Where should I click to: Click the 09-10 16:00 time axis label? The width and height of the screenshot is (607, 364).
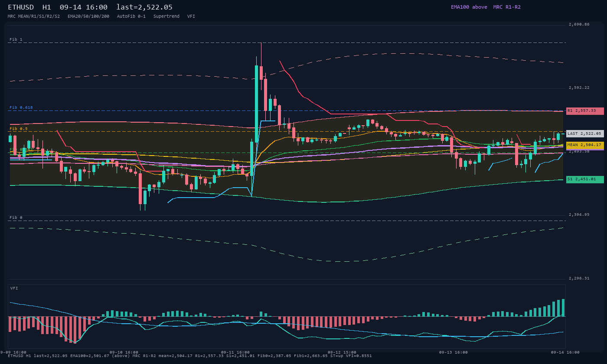click(124, 352)
